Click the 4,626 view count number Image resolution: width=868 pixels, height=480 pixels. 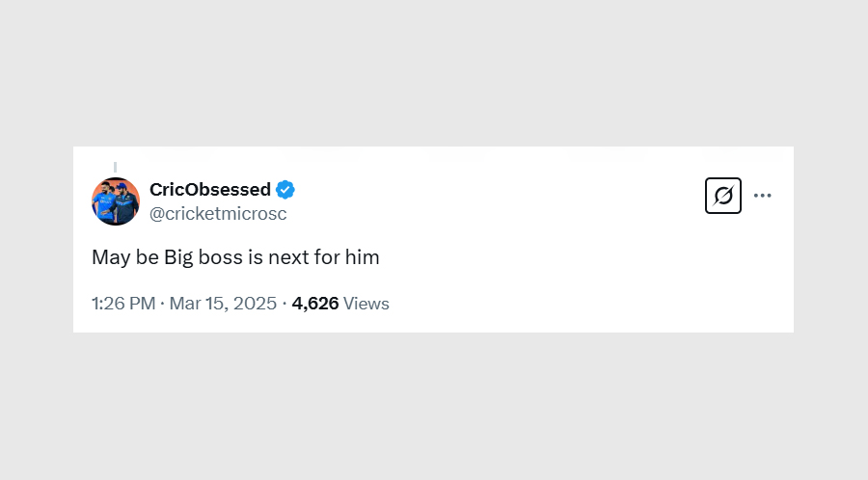pyautogui.click(x=315, y=304)
